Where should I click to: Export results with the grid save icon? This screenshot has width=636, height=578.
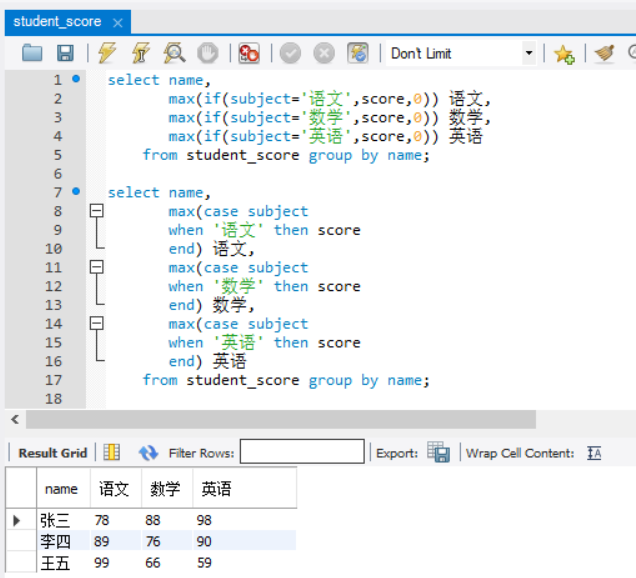[438, 451]
